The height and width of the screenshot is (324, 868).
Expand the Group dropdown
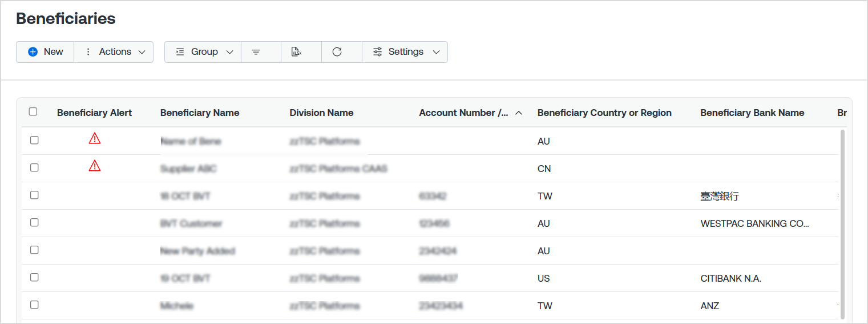pos(203,52)
